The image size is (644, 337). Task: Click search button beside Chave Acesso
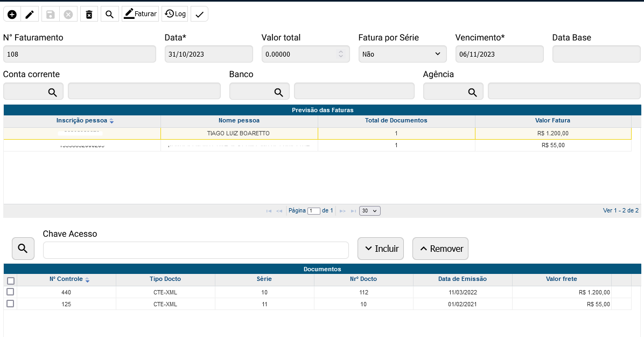point(23,249)
